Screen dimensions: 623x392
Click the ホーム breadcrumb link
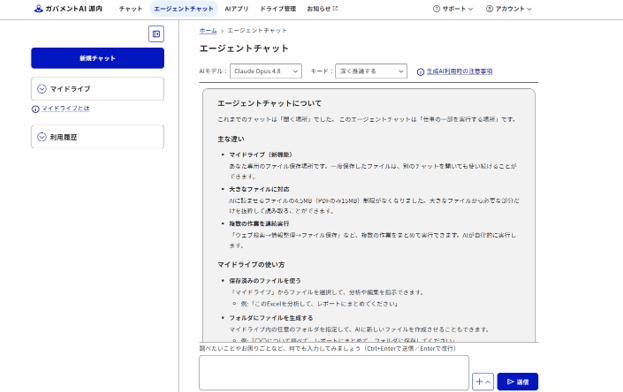[x=208, y=31]
